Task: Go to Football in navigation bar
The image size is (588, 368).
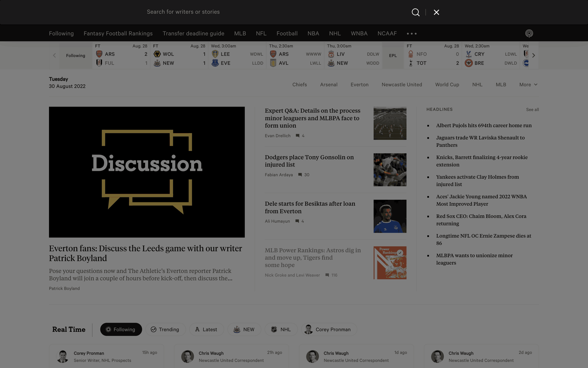Action: point(287,33)
